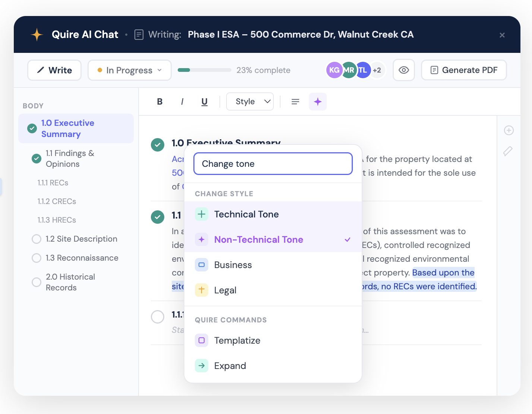Click the KG collaborator avatar

[x=334, y=70]
